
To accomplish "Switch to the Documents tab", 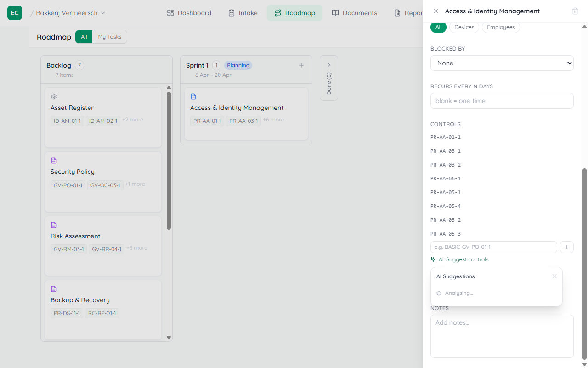I will click(x=359, y=12).
